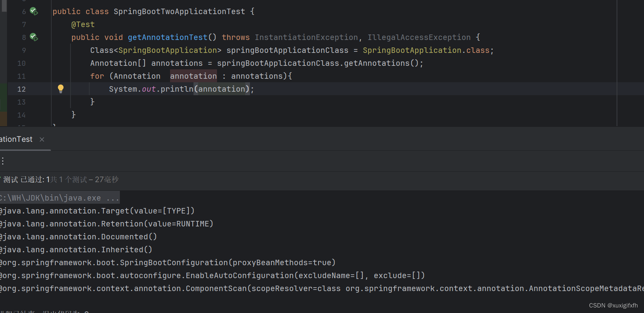Click SpringBootApplication.class on line 9
Viewport: 644px width, 313px height.
coord(426,50)
